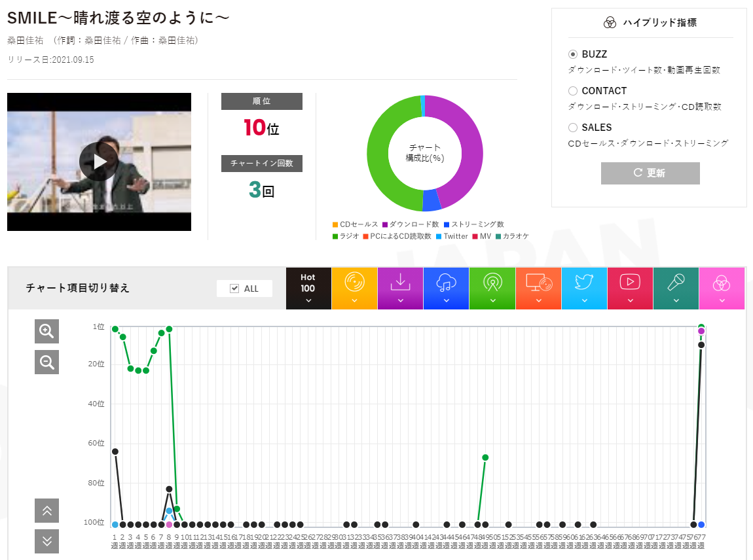The height and width of the screenshot is (560, 753).
Task: Click the MV legend entry
Action: coord(482,237)
